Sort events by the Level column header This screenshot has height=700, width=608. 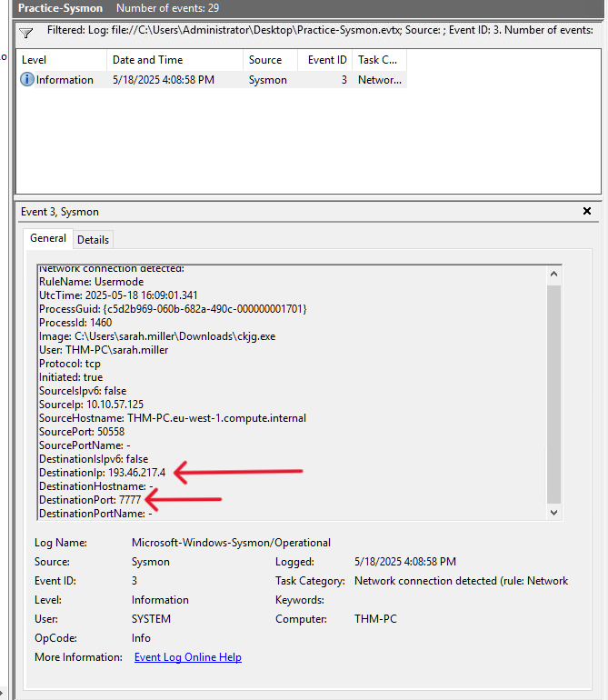60,60
